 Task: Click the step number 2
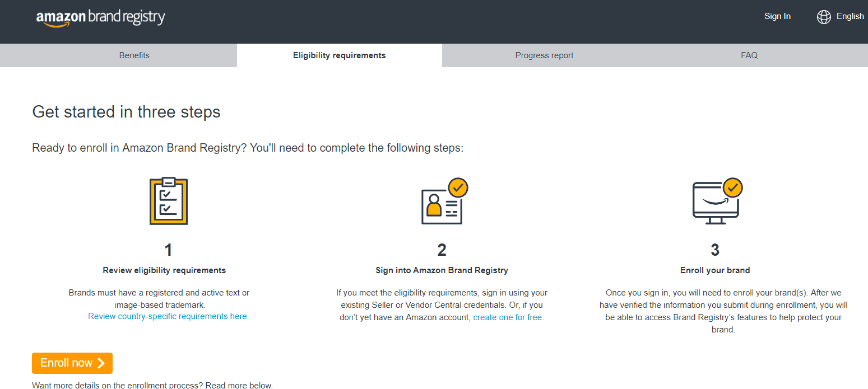pyautogui.click(x=442, y=250)
